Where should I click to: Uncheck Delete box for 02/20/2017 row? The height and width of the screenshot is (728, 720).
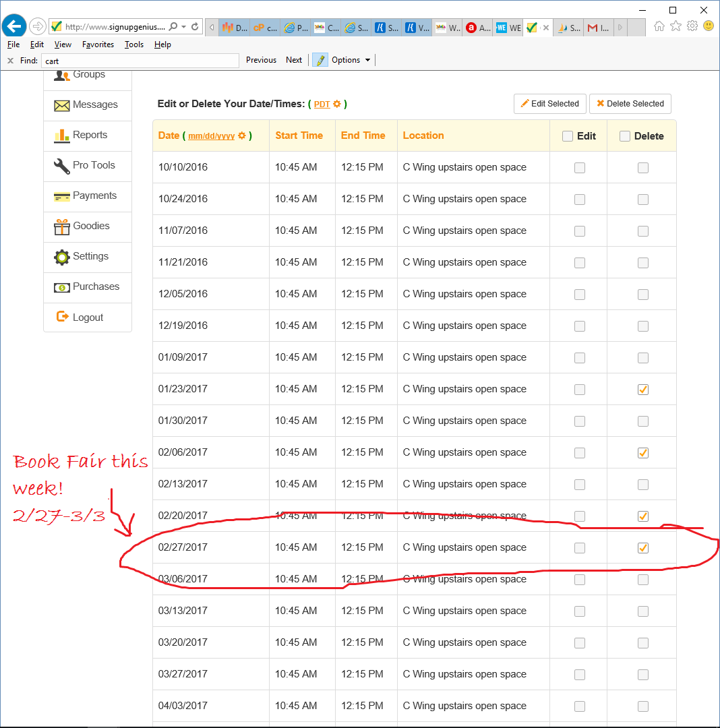(643, 516)
